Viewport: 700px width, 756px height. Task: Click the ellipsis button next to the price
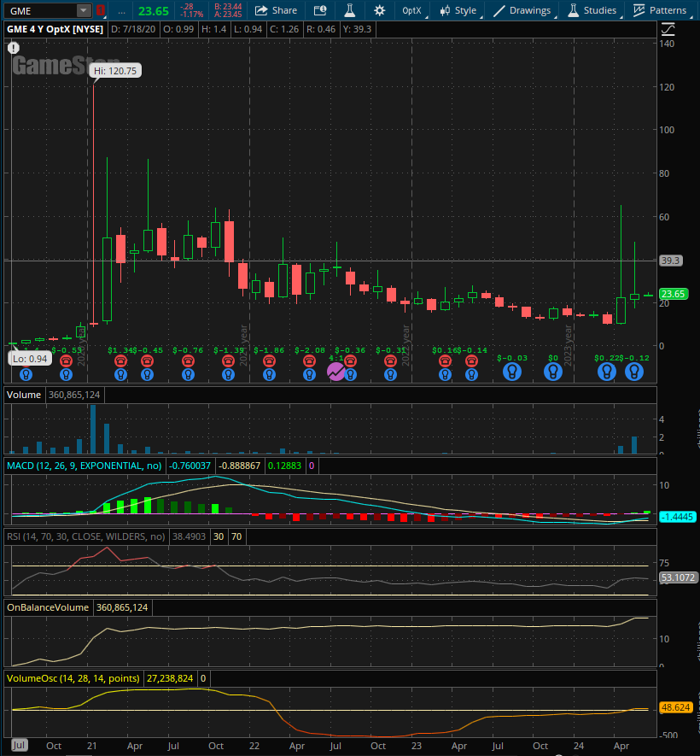click(120, 10)
